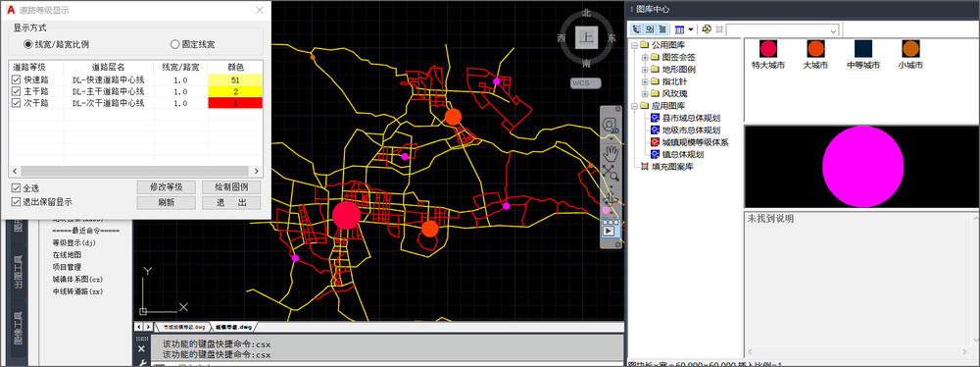Screen dimensions: 980x367
Task: Collapse the 公用图库 tree node
Action: (634, 45)
